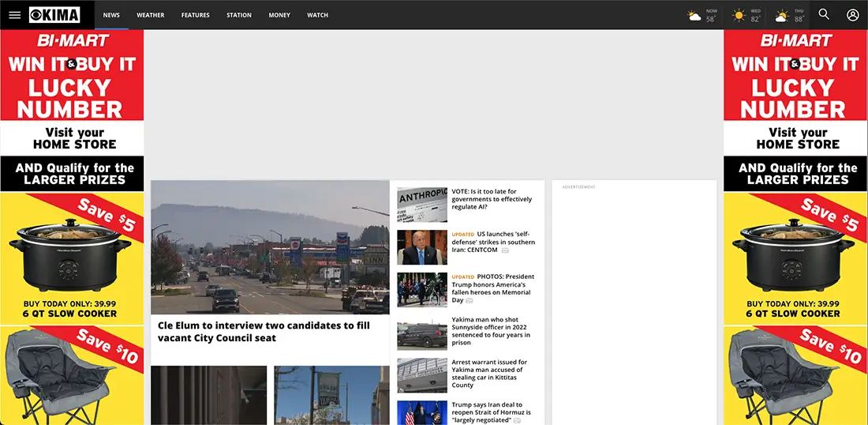
Task: Select the News tab
Action: 111,15
